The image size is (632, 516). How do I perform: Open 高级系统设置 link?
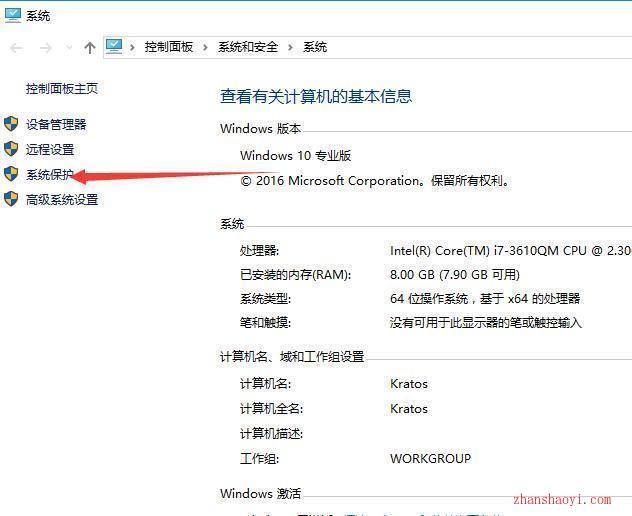62,200
